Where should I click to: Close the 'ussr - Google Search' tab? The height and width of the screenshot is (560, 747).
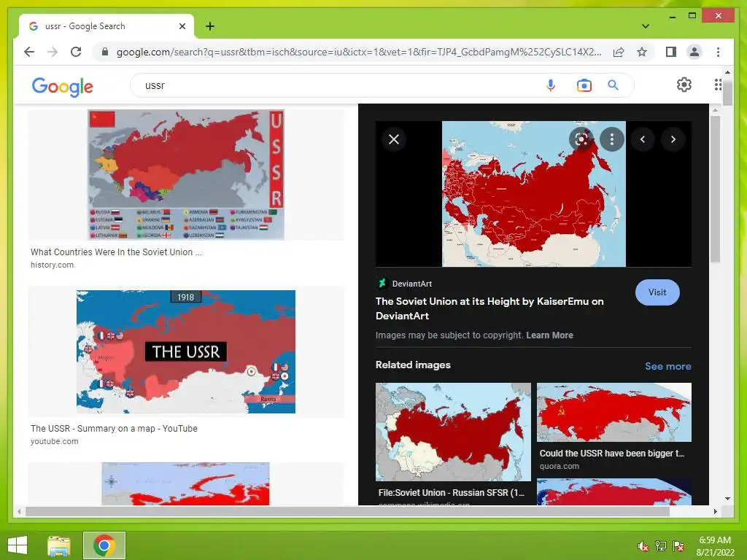click(182, 26)
